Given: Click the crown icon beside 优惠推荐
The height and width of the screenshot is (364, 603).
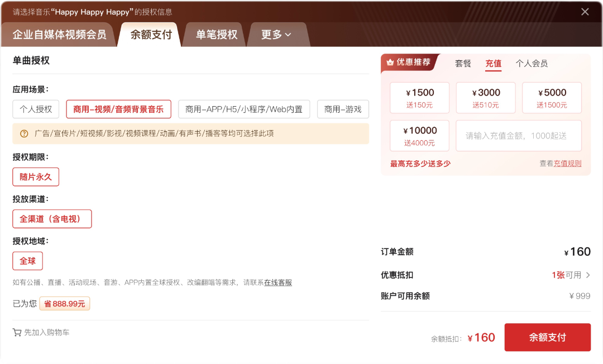Looking at the screenshot, I should tap(390, 63).
